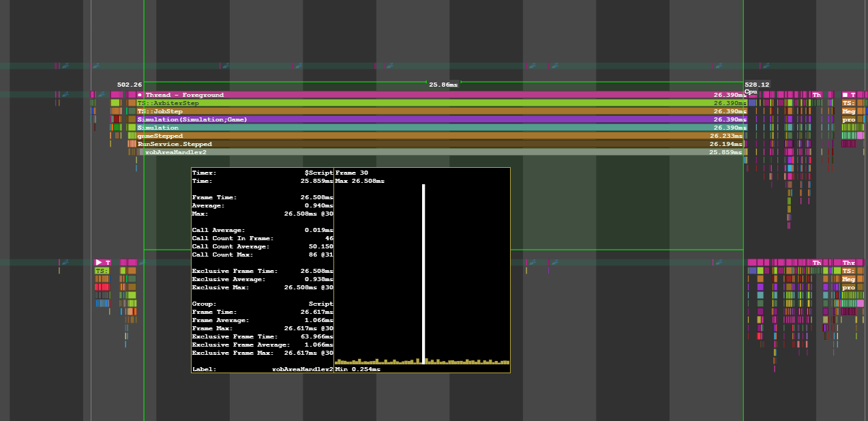Screen dimensions: 868x421
Task: Click the 'Label: robAreaHandler2' tooltip row
Action: point(263,369)
